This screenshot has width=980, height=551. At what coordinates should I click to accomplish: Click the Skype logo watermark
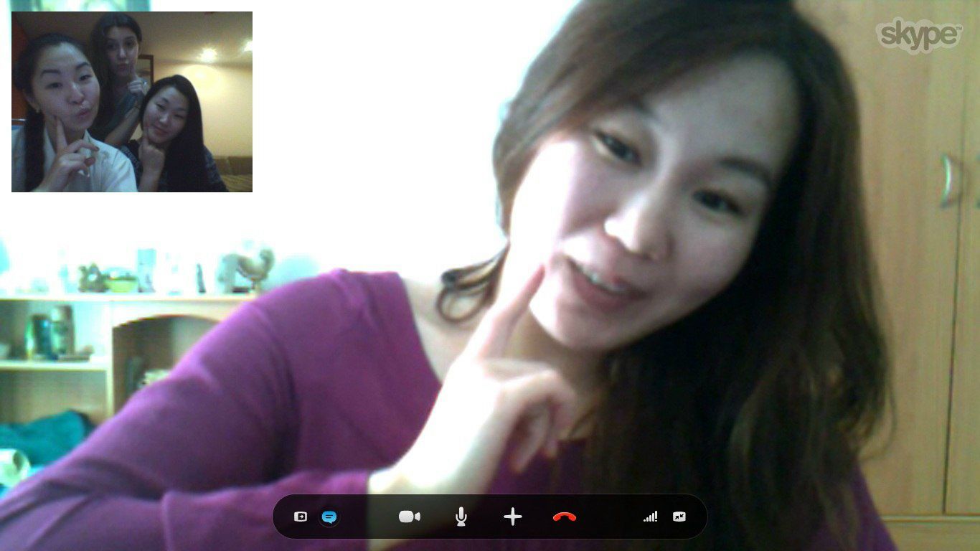[x=918, y=34]
